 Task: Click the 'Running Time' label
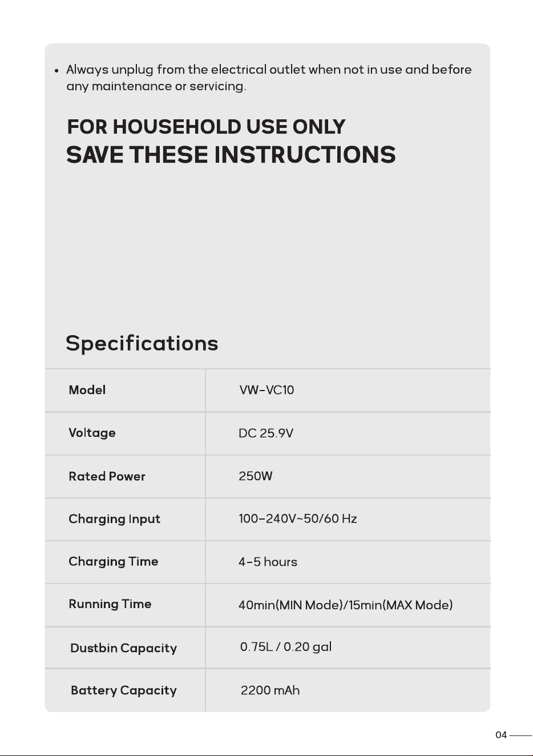coord(110,604)
